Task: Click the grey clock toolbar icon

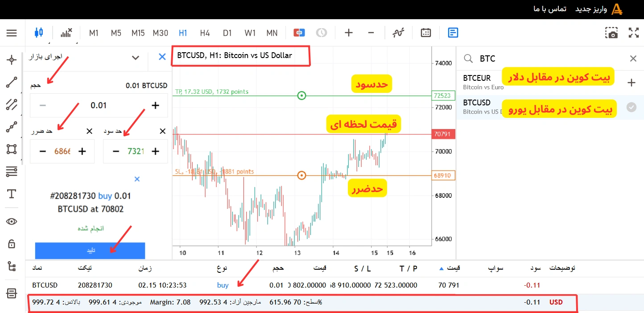Action: [322, 33]
